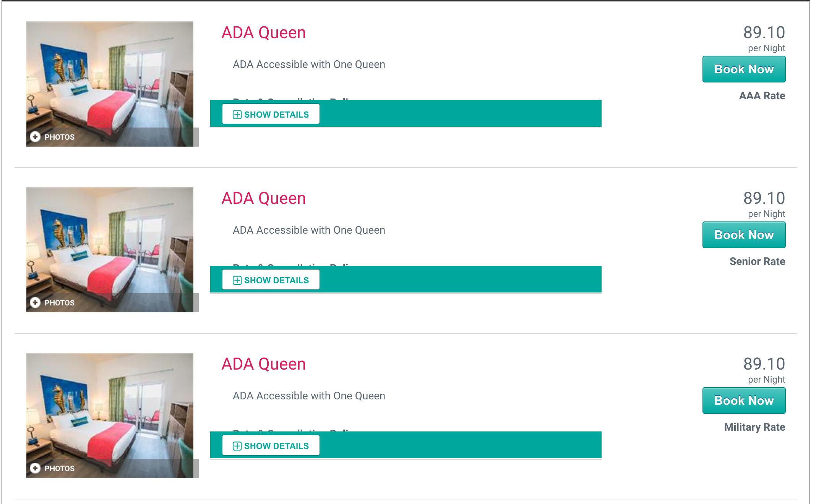824x504 pixels.
Task: Book the AAA Rate ADA Queen room
Action: tap(744, 69)
